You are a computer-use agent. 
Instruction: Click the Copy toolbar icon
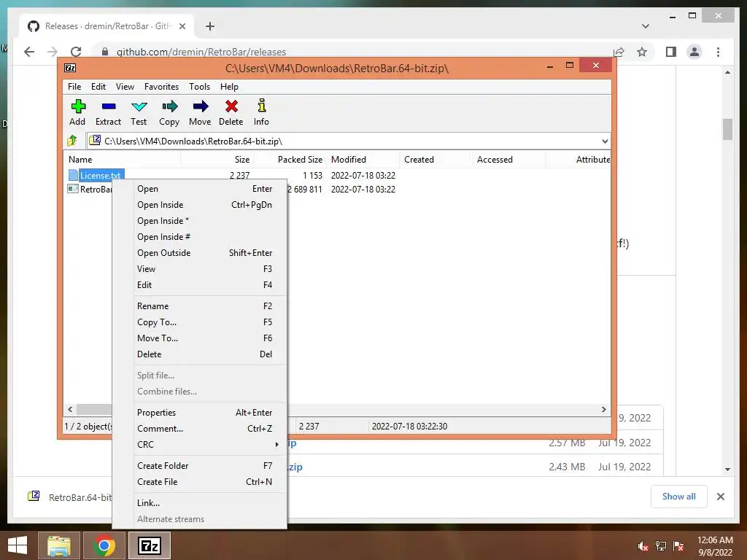(x=169, y=112)
